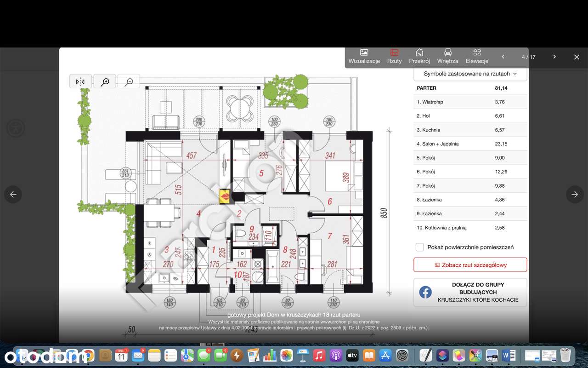Screen dimensions: 588x368
Task: Open the Przekrój tab
Action: coord(419,57)
